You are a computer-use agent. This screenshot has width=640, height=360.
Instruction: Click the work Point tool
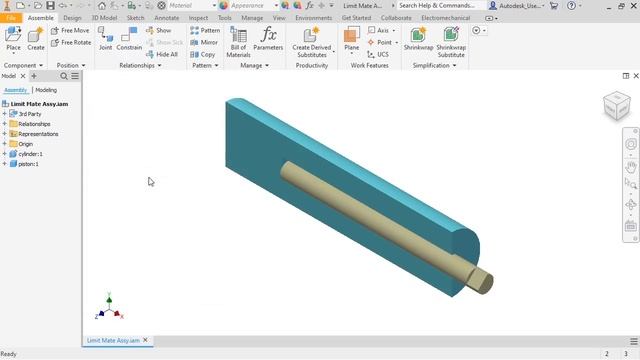pos(383,42)
